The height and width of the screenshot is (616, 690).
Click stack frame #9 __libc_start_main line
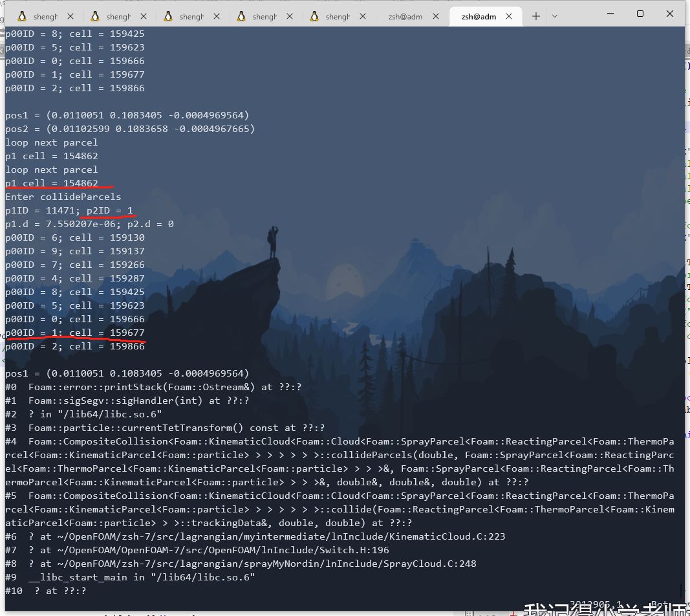pos(130,578)
